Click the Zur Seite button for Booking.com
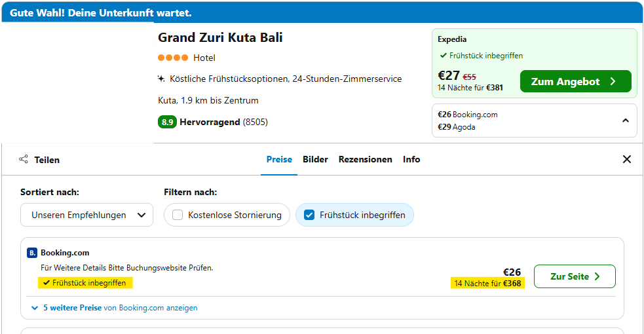 pyautogui.click(x=575, y=276)
